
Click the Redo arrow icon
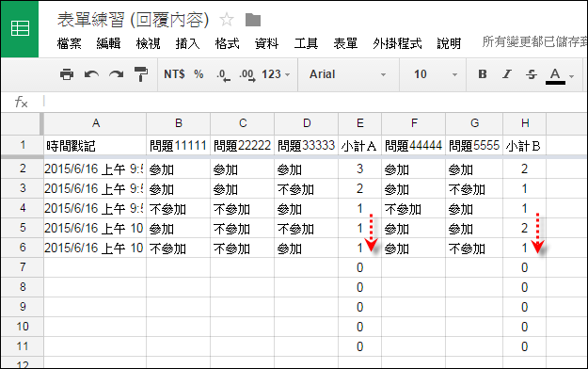pyautogui.click(x=117, y=74)
